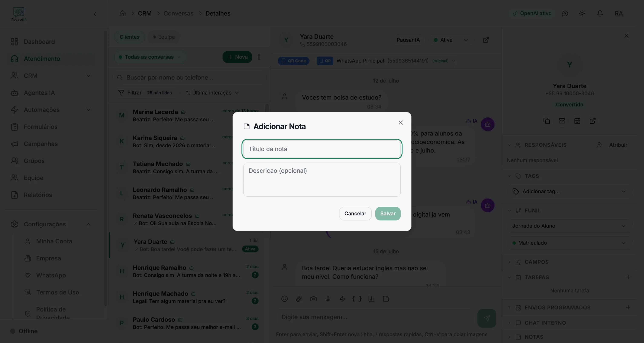The width and height of the screenshot is (644, 343).
Task: Open Atendimento in sidebar
Action: [51, 59]
